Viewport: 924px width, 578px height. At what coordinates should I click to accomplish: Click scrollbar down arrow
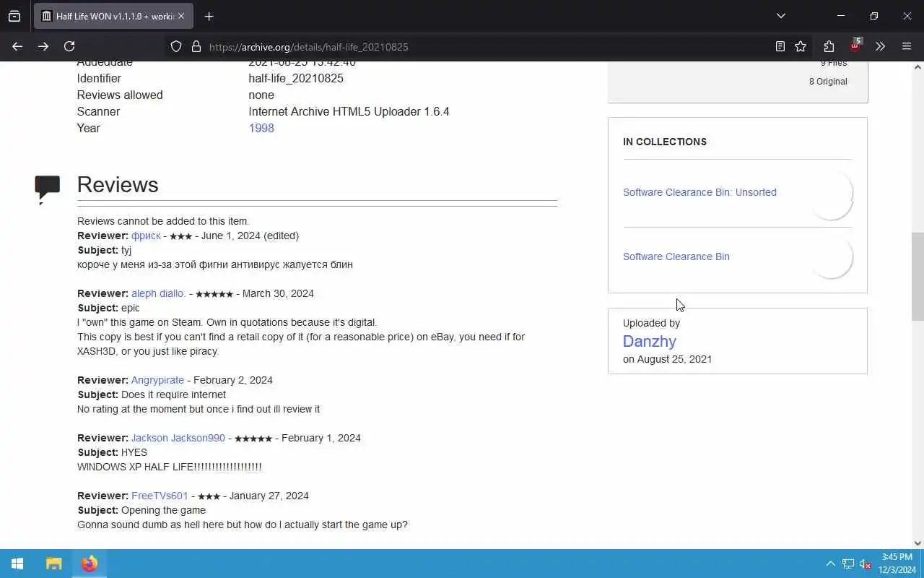(918, 543)
